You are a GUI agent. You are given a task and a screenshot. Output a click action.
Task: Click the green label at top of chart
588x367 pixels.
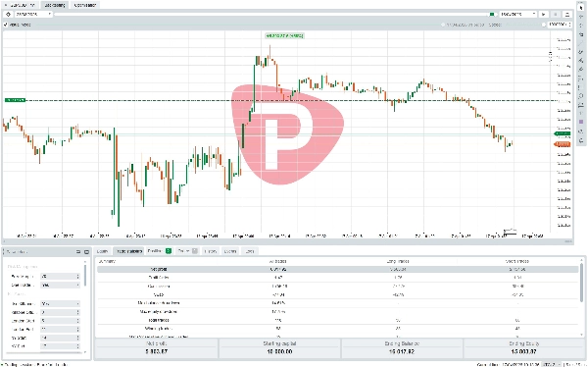(x=284, y=35)
